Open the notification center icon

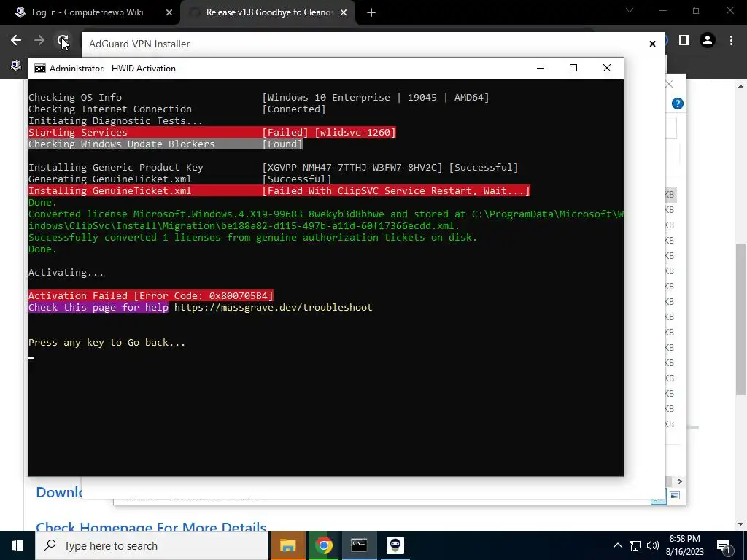[x=724, y=546]
